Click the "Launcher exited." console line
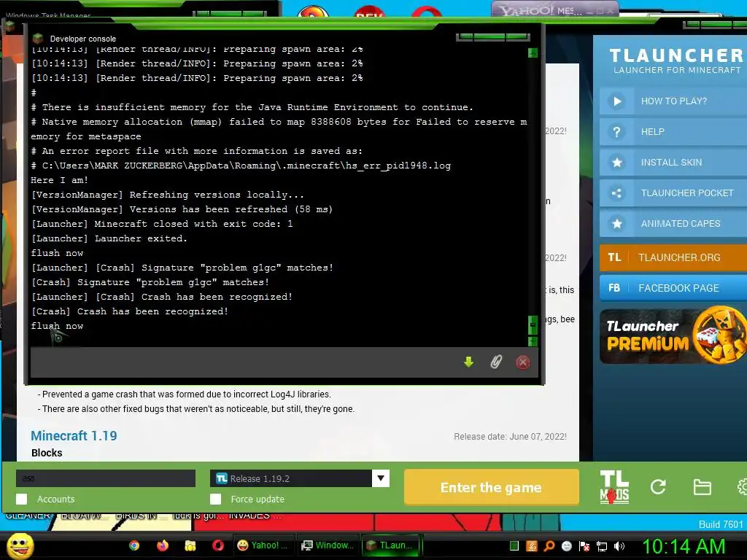Image resolution: width=747 pixels, height=560 pixels. tap(109, 238)
